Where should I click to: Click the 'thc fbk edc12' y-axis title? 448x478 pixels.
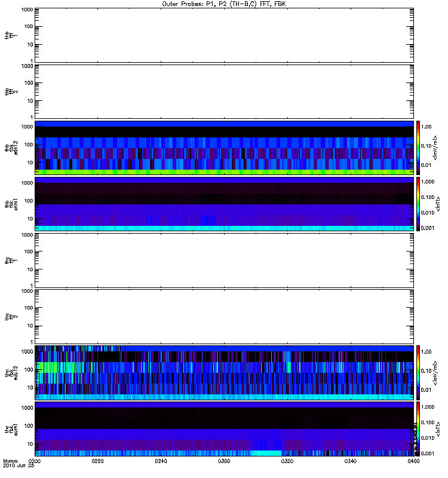coord(11,372)
